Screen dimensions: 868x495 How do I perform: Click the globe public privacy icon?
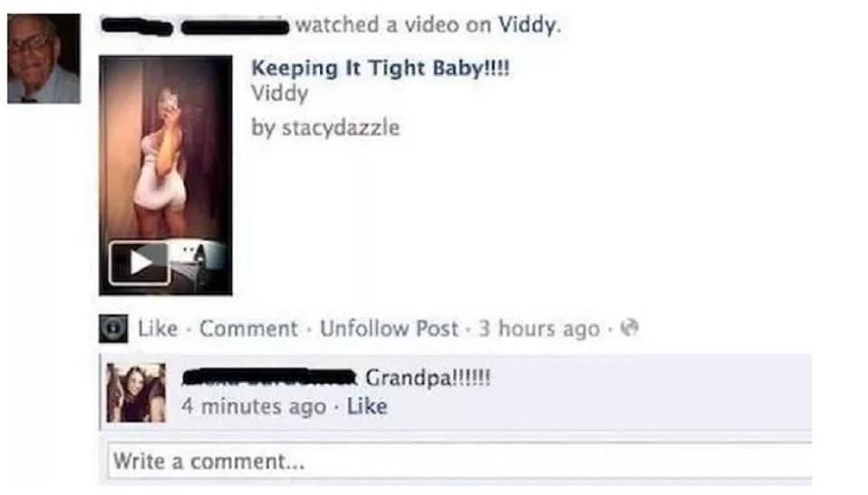pyautogui.click(x=629, y=328)
